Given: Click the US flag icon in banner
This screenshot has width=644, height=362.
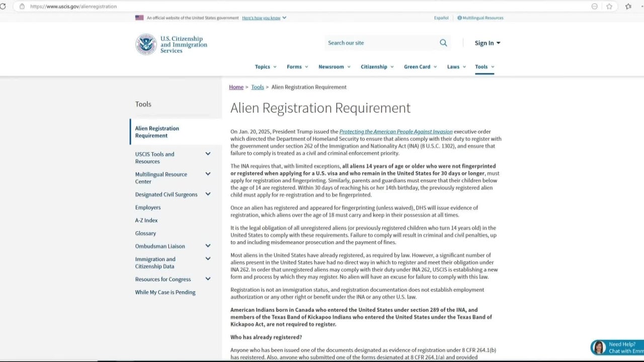Looking at the screenshot, I should (139, 18).
